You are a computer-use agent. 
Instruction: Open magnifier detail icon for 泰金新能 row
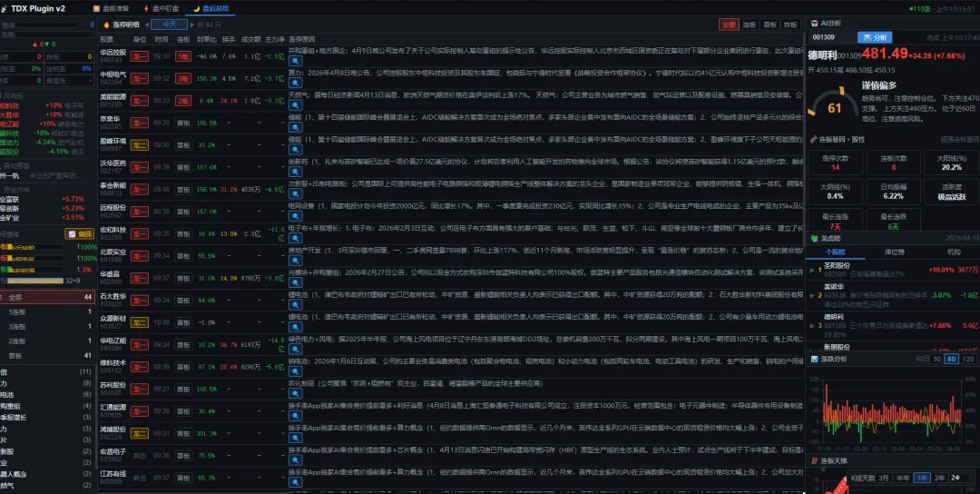(x=295, y=193)
